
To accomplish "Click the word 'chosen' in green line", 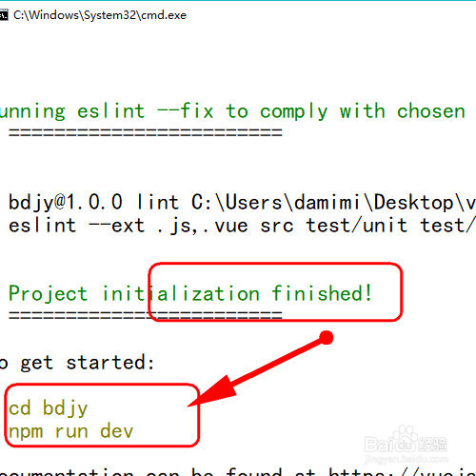I will 431,111.
